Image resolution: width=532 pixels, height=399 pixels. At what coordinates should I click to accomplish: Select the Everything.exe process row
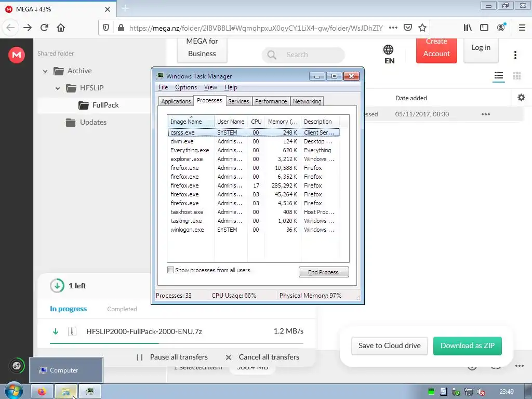254,150
